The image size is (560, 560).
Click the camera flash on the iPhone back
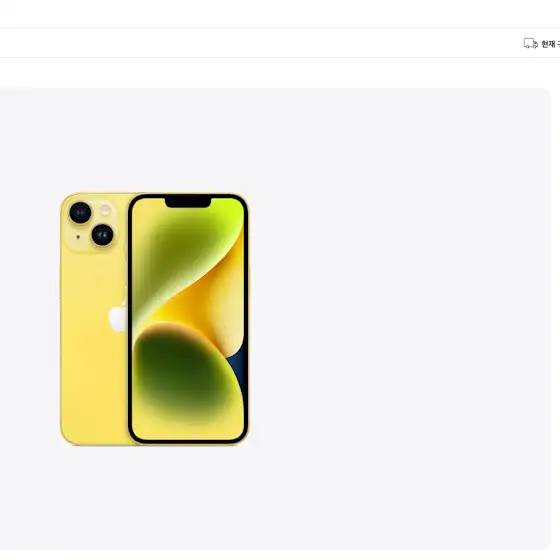[105, 210]
